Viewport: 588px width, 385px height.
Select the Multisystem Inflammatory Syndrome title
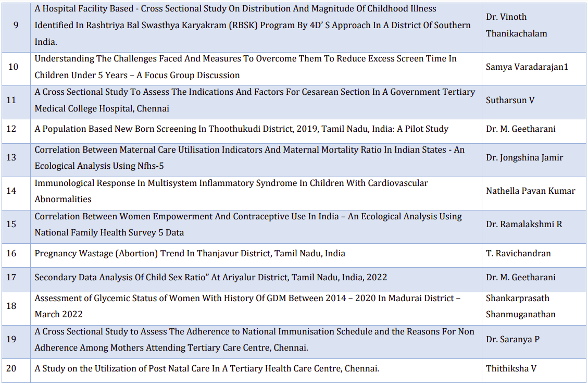click(231, 191)
